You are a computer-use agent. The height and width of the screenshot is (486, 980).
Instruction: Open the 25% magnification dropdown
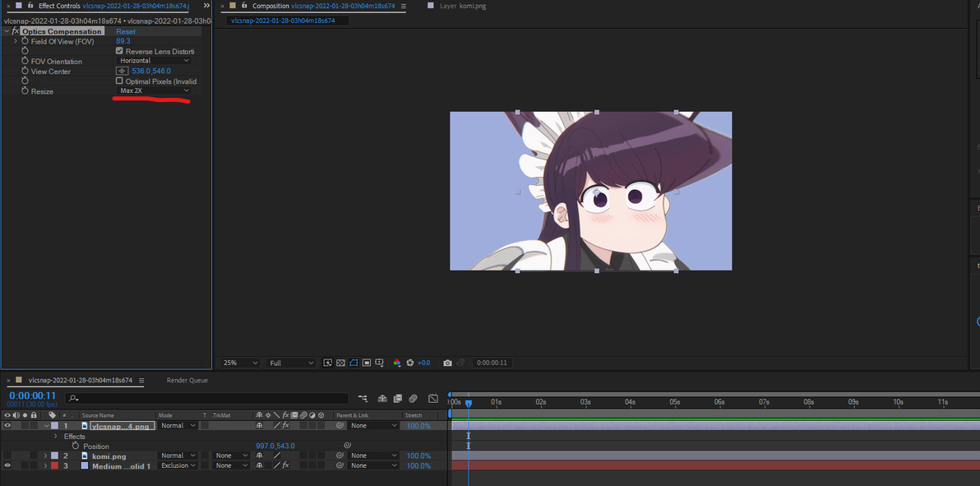coord(240,363)
